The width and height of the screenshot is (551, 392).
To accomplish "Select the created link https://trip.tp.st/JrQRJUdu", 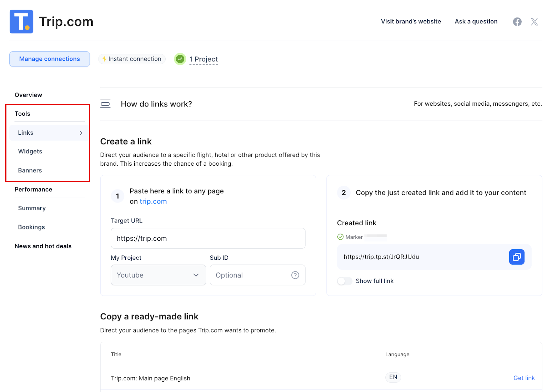I will coord(381,257).
